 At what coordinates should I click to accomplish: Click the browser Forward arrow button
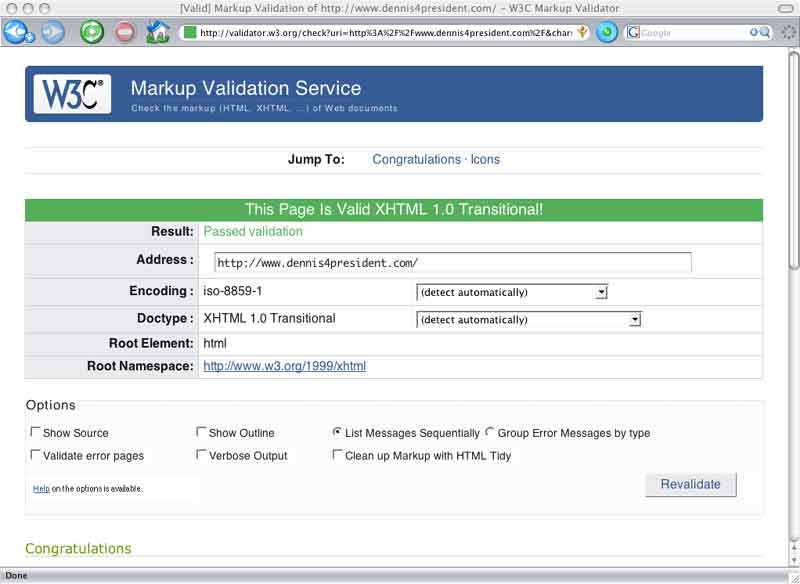coord(53,33)
